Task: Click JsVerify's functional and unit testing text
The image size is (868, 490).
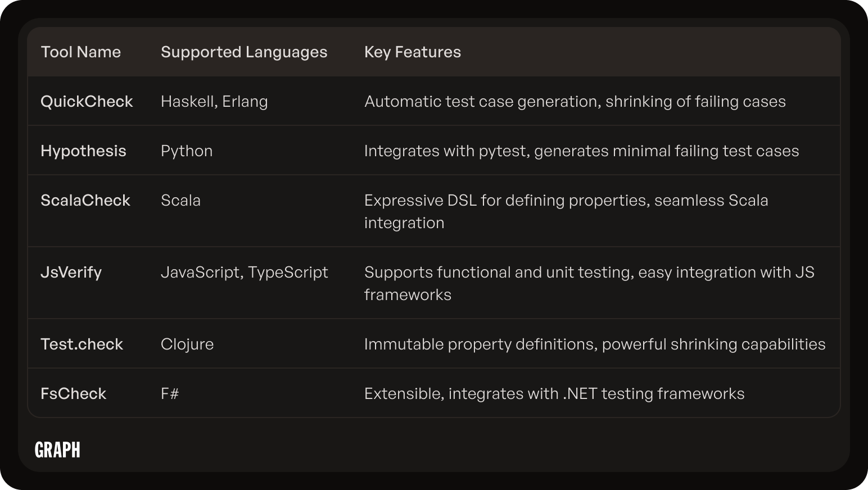Action: coord(589,284)
